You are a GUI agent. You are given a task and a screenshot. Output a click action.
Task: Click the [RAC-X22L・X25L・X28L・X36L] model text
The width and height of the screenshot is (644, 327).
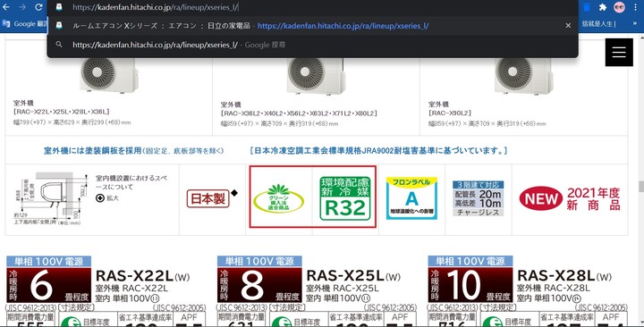pyautogui.click(x=62, y=112)
